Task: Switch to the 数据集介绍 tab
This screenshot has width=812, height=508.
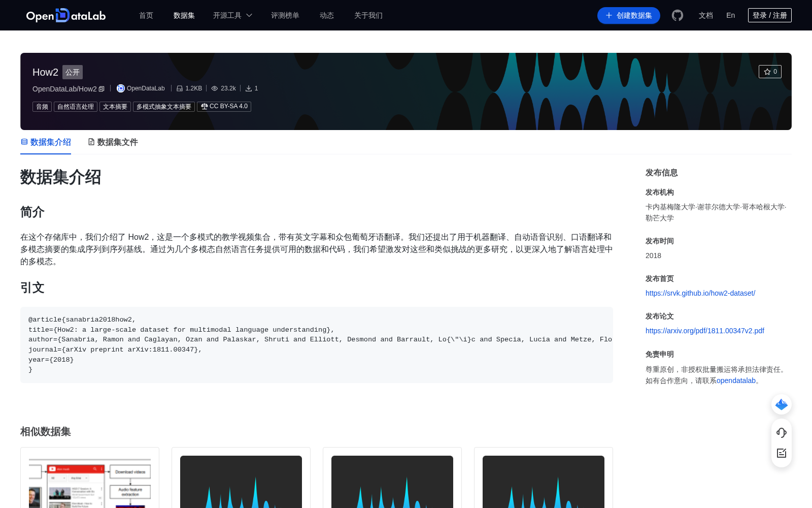Action: point(46,142)
